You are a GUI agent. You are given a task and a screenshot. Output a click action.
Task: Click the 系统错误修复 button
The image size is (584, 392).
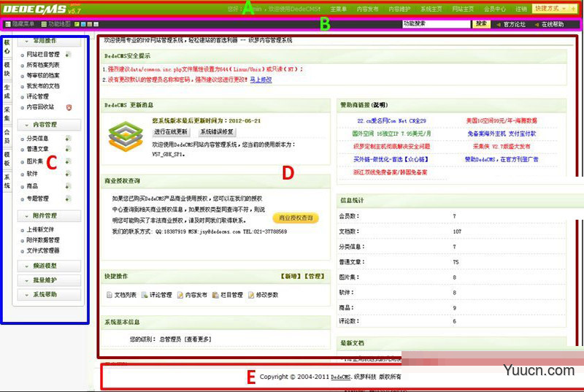point(217,132)
